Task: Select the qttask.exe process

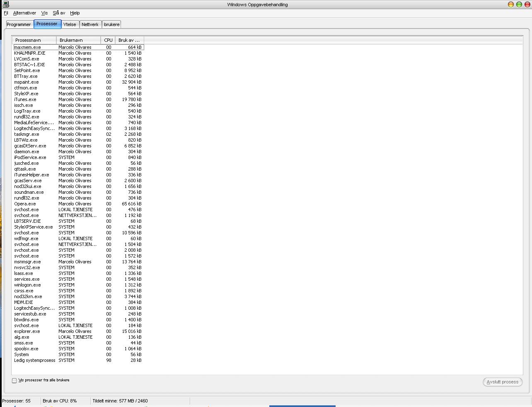Action: tap(78, 169)
